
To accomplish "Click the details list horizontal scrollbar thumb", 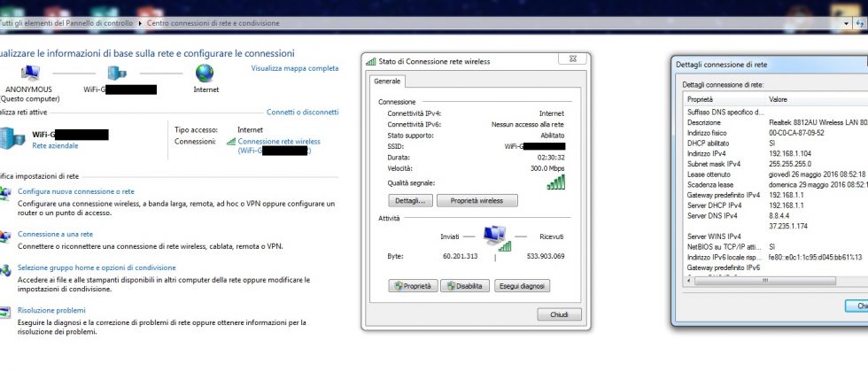I will (765, 282).
